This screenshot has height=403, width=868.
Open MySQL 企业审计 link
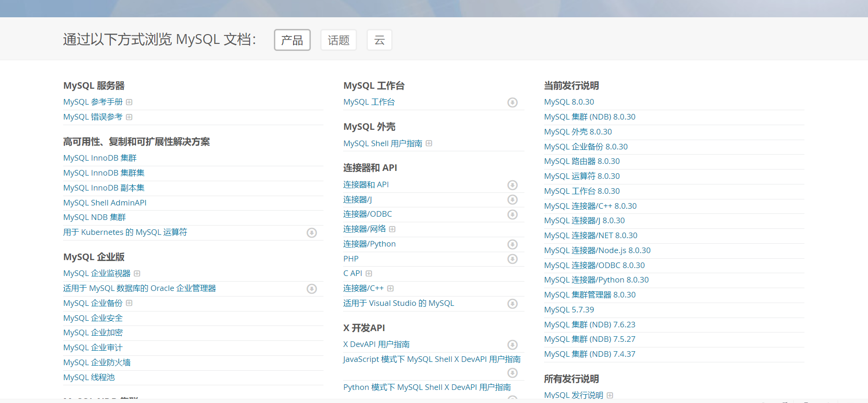[x=93, y=347]
